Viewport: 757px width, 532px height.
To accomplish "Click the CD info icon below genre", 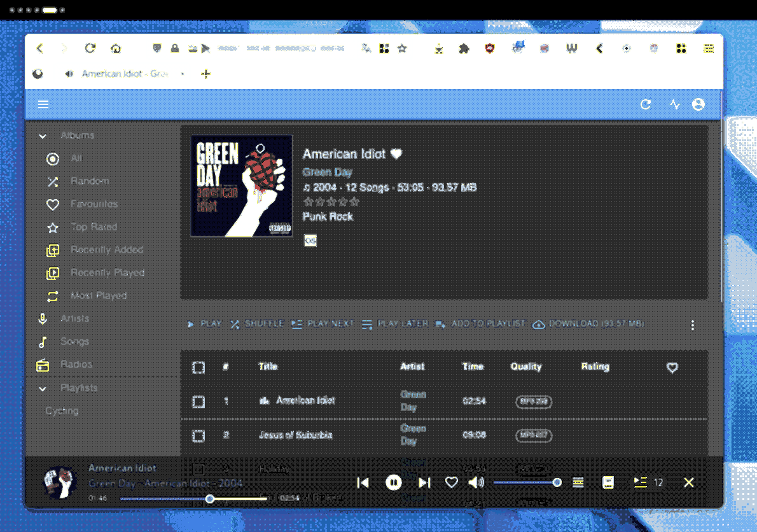I will (x=310, y=241).
